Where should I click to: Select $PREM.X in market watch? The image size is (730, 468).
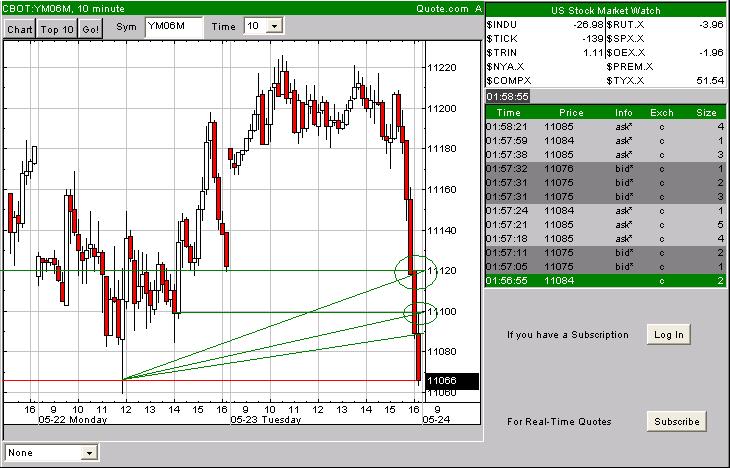(630, 67)
